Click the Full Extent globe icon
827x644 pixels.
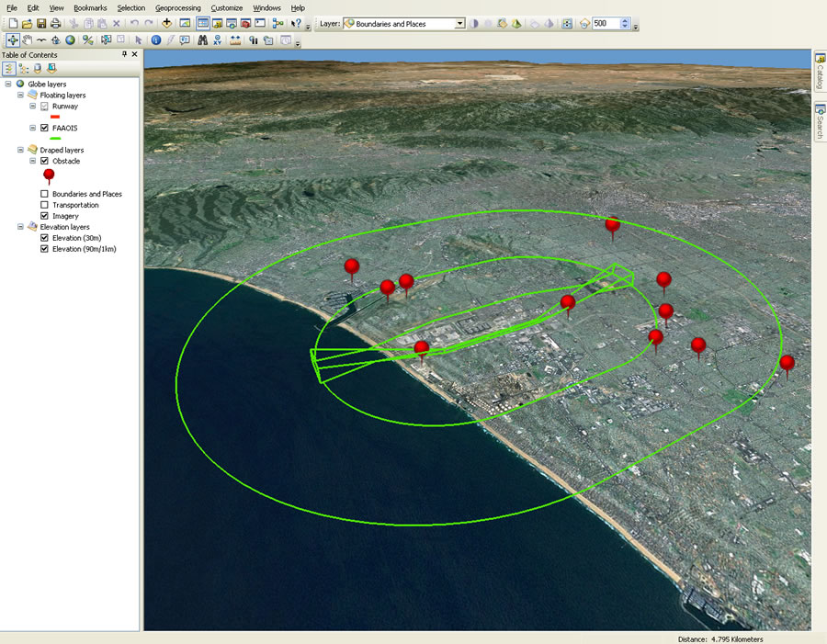coord(70,40)
